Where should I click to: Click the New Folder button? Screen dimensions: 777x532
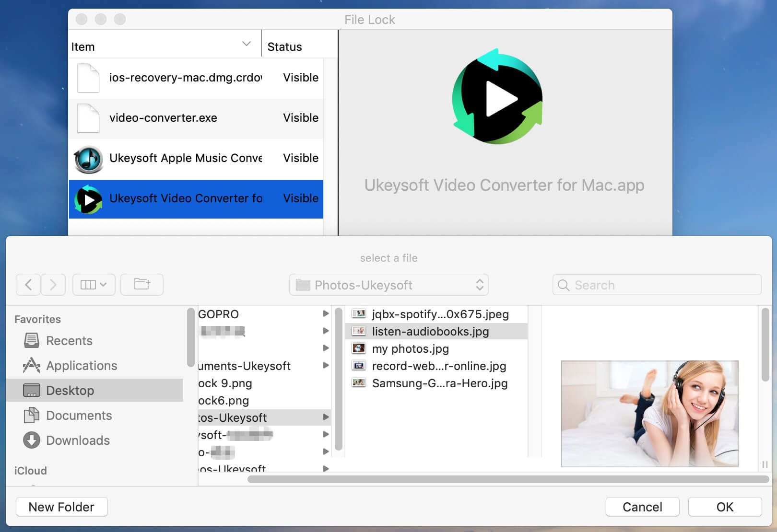point(62,507)
